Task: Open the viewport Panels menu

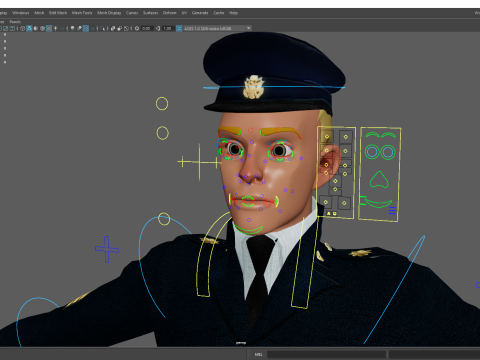Action: [x=15, y=22]
